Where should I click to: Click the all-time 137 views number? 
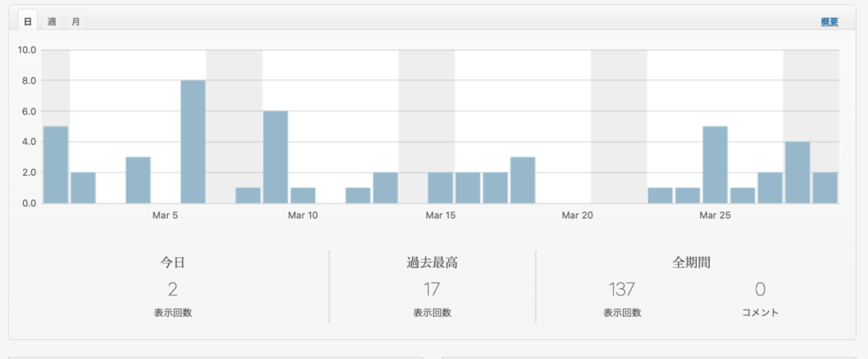point(621,289)
